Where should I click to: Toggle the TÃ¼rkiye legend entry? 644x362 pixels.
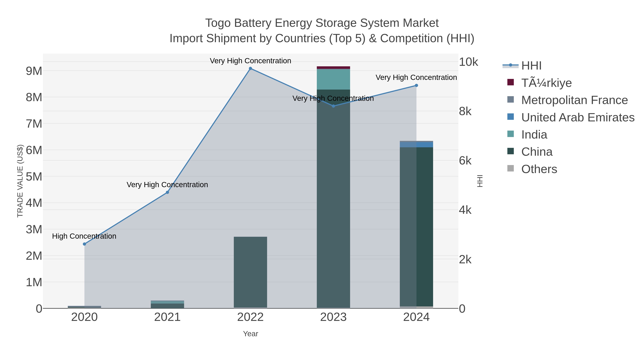click(540, 83)
